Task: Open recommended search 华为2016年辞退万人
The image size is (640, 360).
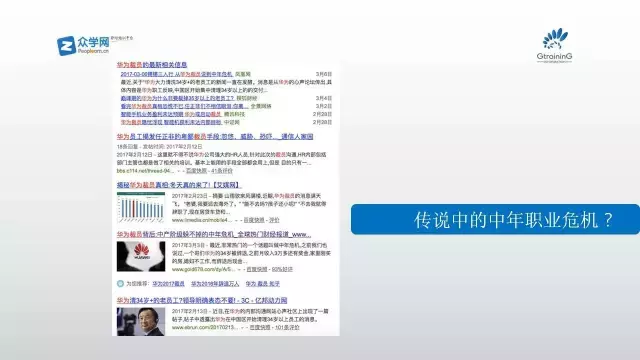Action: coord(215,284)
